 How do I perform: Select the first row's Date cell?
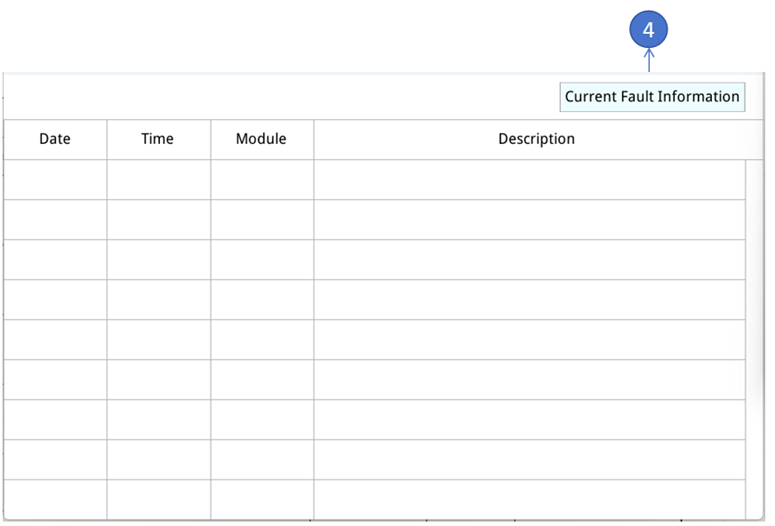55,180
